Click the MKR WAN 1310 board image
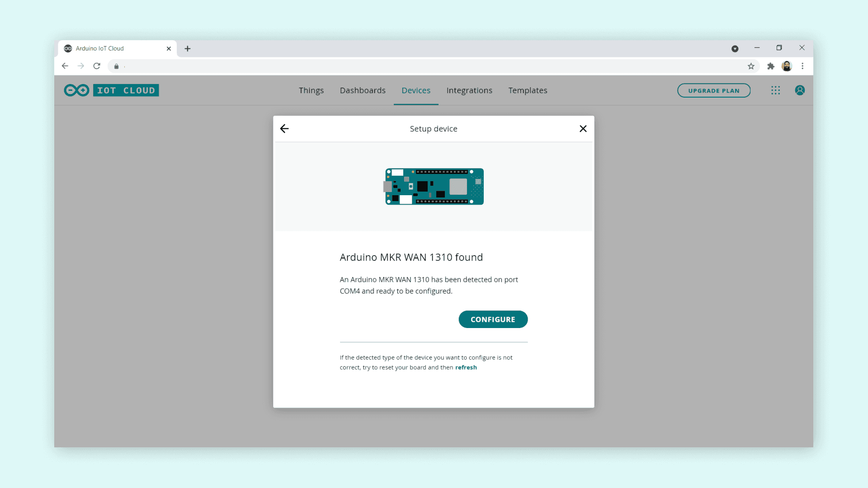 pos(434,187)
